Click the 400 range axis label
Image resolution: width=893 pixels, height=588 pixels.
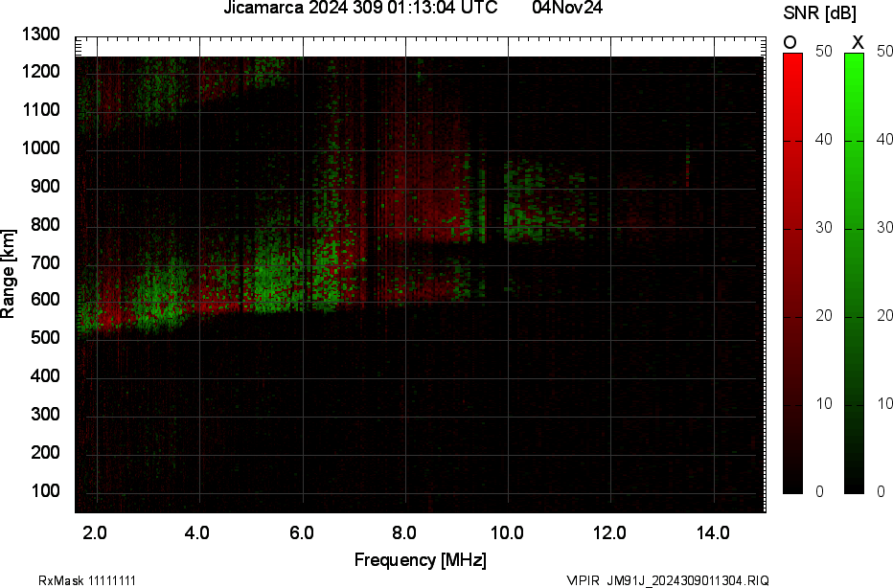coord(45,375)
